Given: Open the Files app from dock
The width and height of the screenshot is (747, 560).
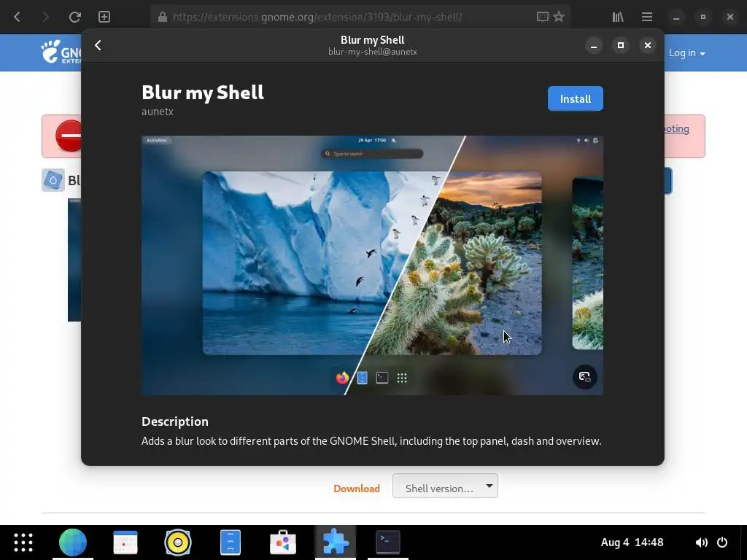Looking at the screenshot, I should (x=231, y=542).
